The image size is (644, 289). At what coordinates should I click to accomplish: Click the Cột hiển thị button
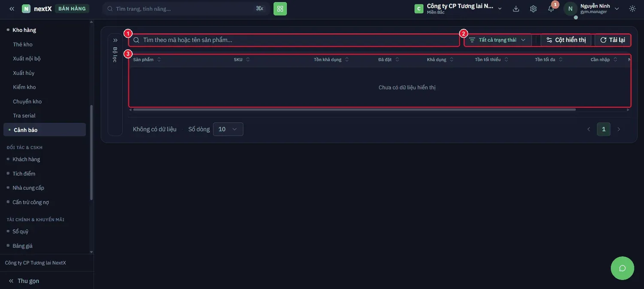click(566, 40)
